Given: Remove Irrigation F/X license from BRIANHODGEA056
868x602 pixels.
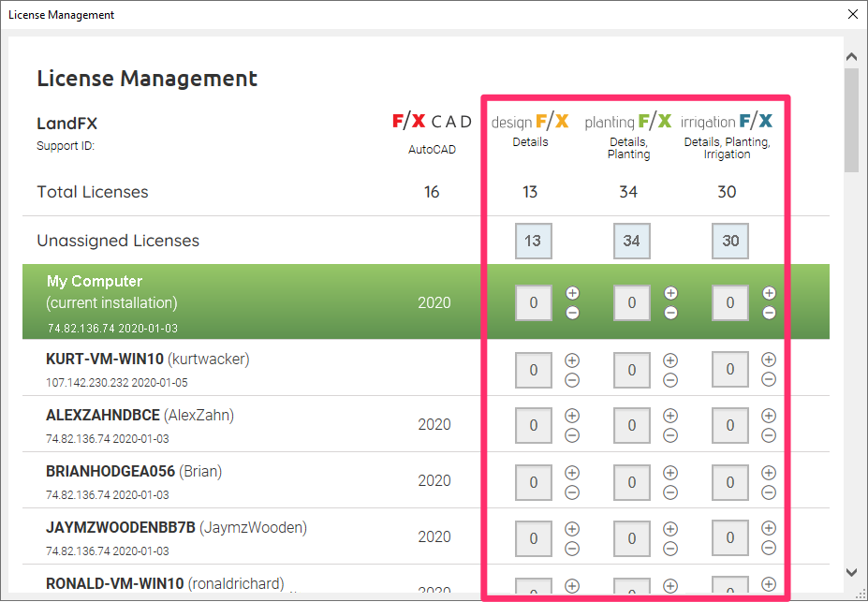Looking at the screenshot, I should point(769,492).
